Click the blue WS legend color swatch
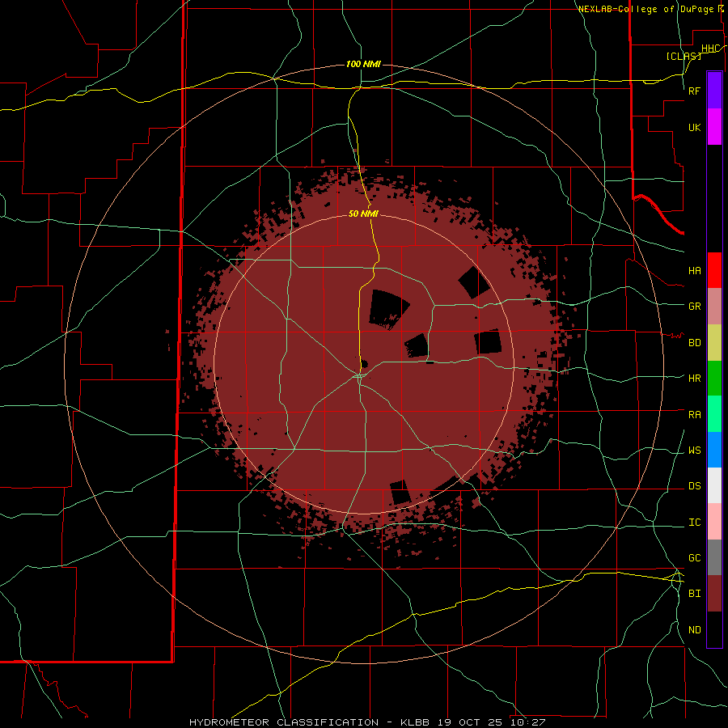Screen dimensions: 728x728 point(714,450)
